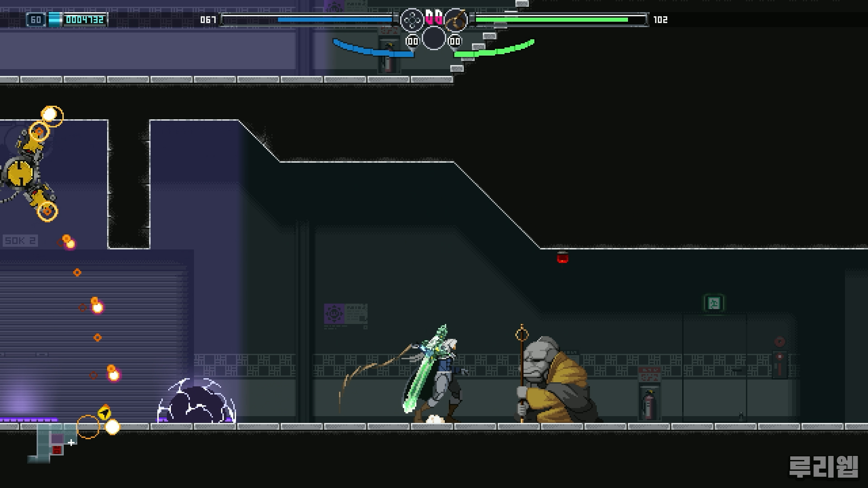Click the red save room on minimap
868x488 pixels.
point(57,450)
